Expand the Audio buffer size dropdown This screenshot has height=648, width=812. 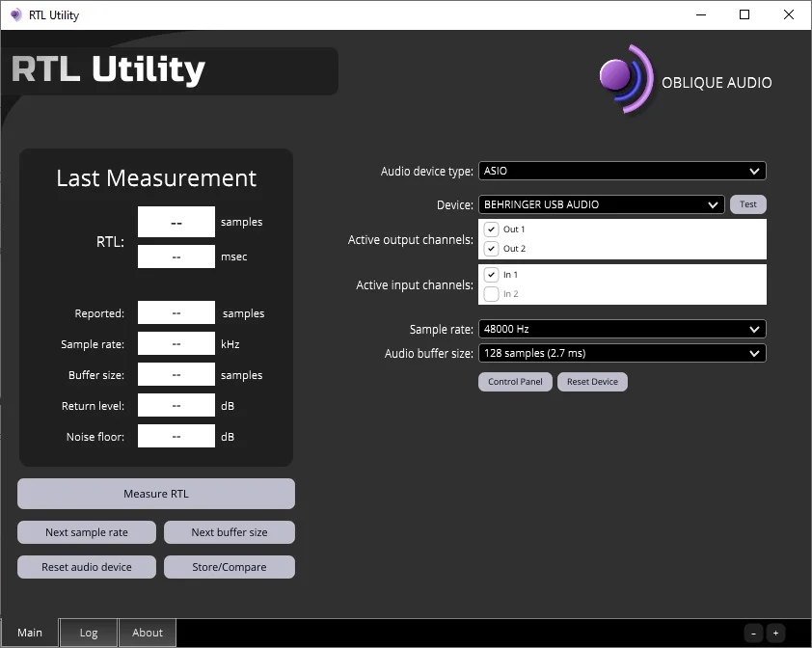point(622,353)
